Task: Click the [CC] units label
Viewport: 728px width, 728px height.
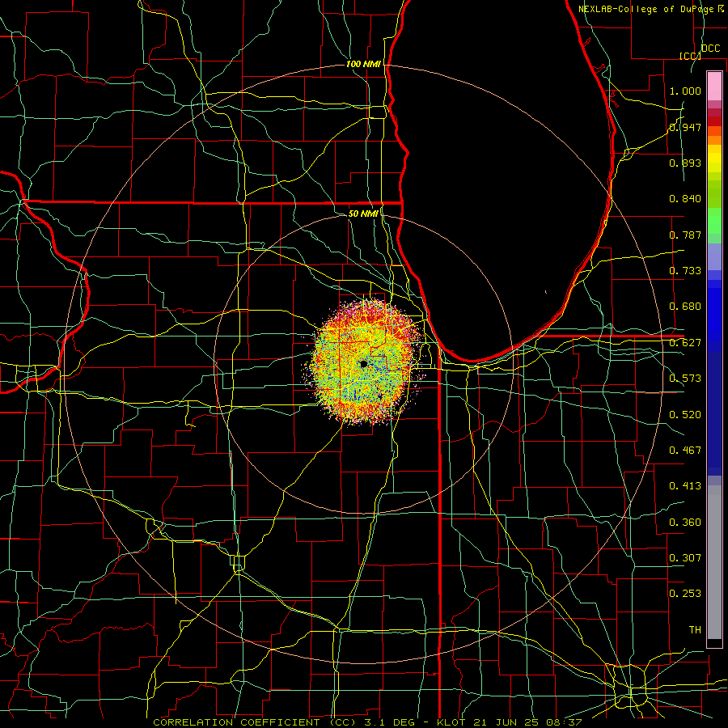Action: [x=691, y=56]
